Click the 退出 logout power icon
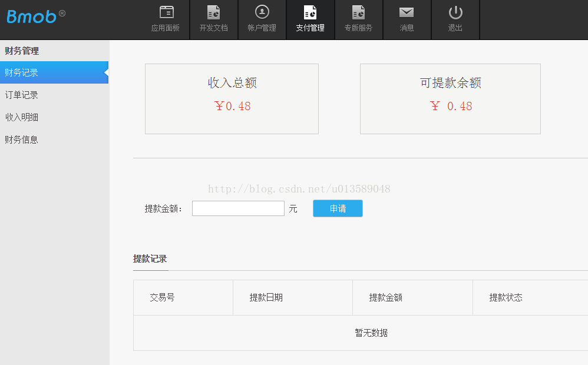 click(x=455, y=19)
